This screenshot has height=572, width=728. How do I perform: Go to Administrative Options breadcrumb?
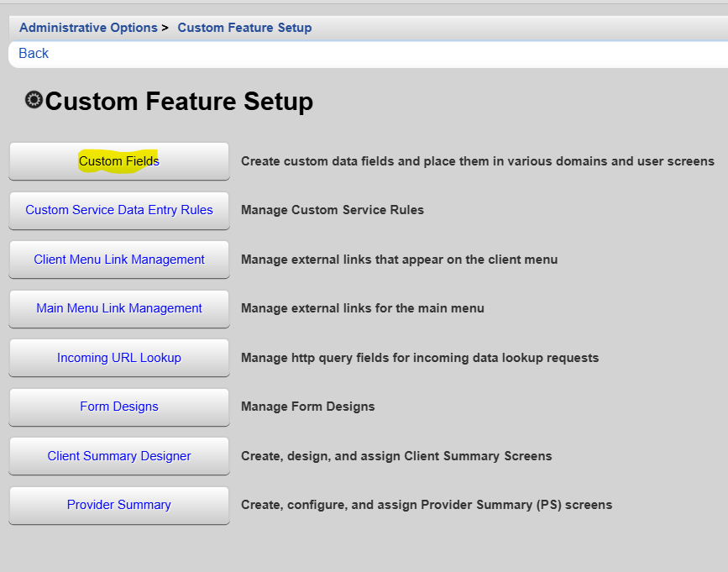(88, 28)
